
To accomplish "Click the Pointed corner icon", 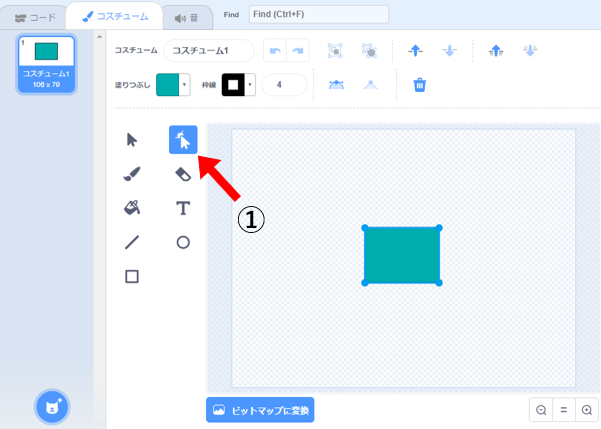I will [x=370, y=85].
